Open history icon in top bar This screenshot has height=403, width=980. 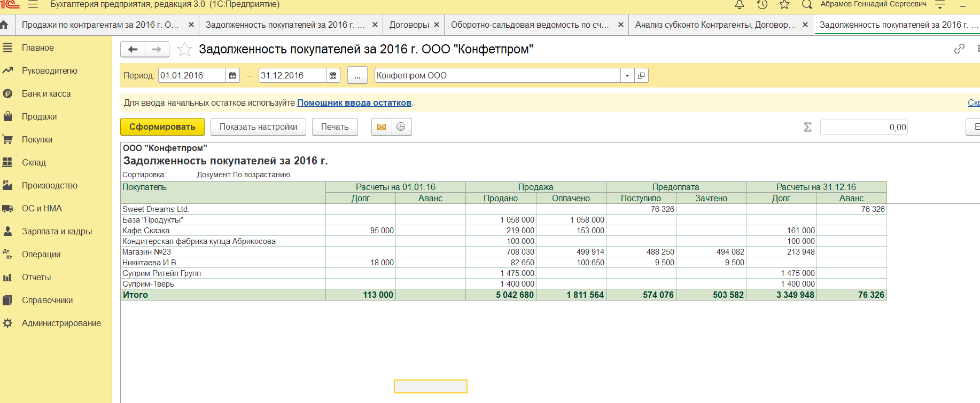click(x=762, y=5)
